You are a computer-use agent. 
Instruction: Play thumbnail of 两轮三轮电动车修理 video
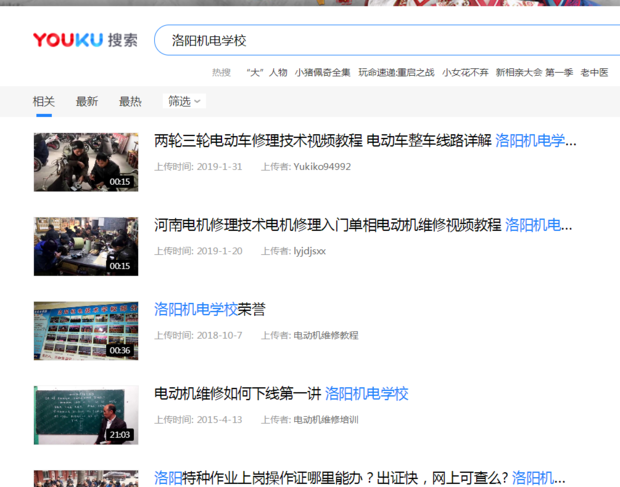(x=86, y=162)
